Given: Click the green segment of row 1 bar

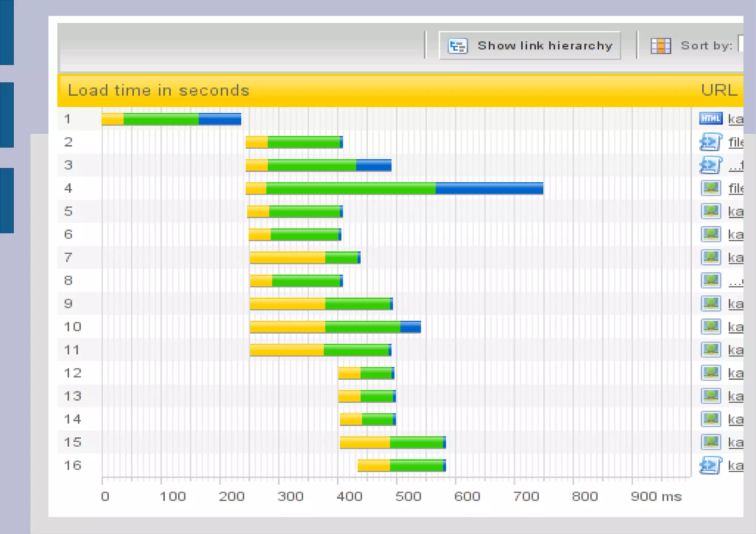Looking at the screenshot, I should pyautogui.click(x=161, y=119).
